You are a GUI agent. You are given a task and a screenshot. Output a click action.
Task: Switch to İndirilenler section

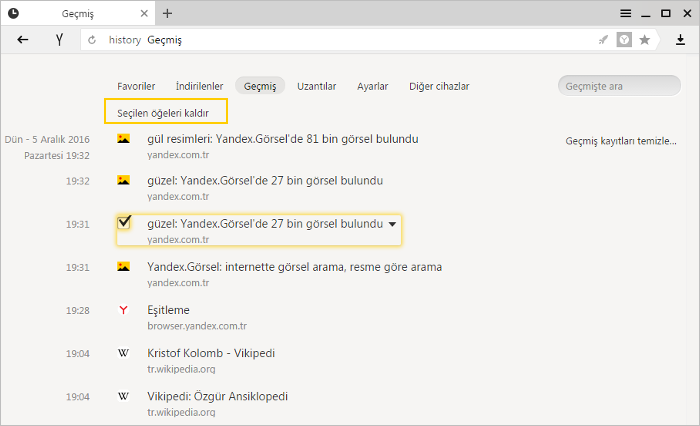[x=199, y=86]
